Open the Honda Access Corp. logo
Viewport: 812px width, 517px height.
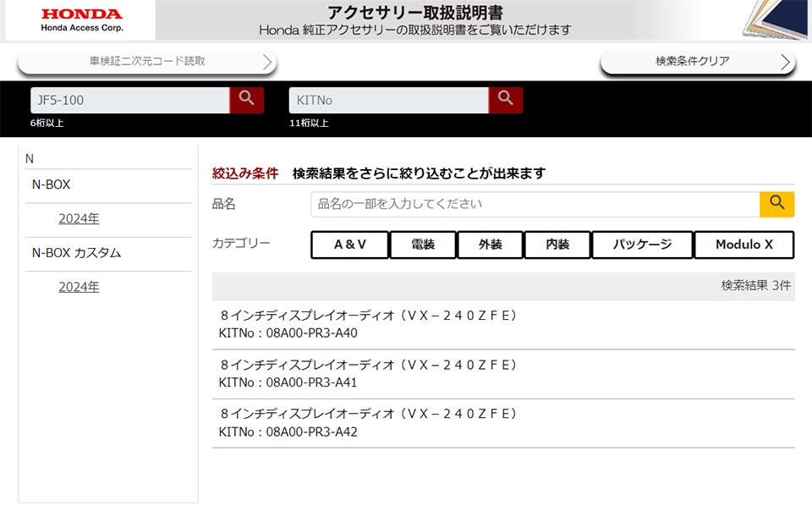pos(82,20)
